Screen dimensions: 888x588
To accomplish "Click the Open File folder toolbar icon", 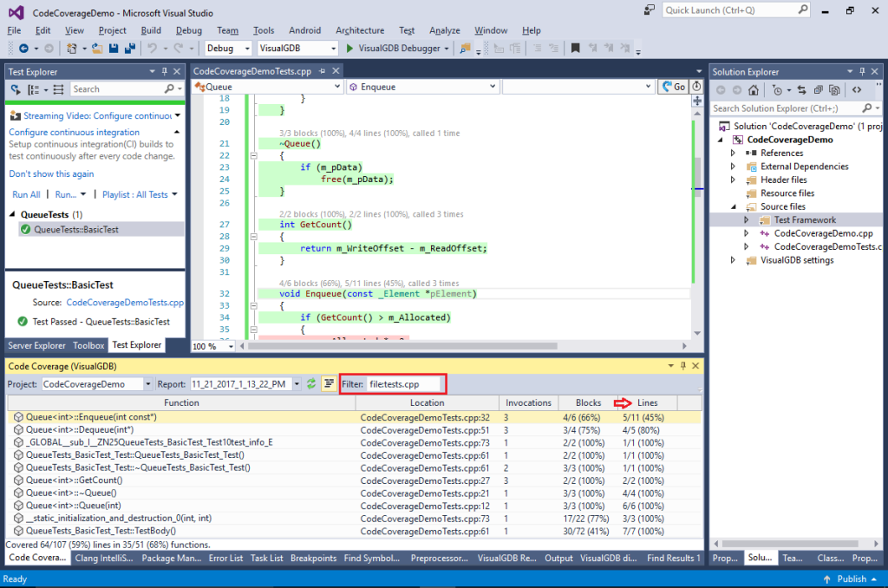I will click(x=97, y=49).
